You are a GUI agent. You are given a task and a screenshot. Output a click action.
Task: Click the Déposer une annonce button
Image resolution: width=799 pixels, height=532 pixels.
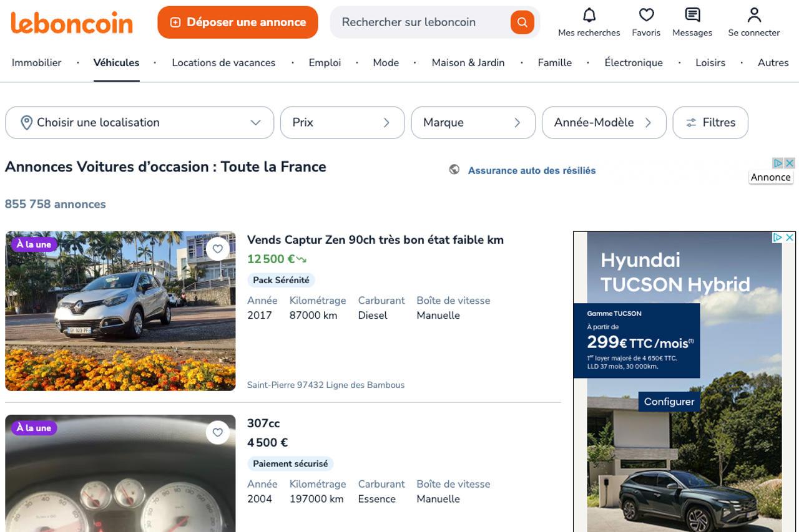tap(237, 21)
